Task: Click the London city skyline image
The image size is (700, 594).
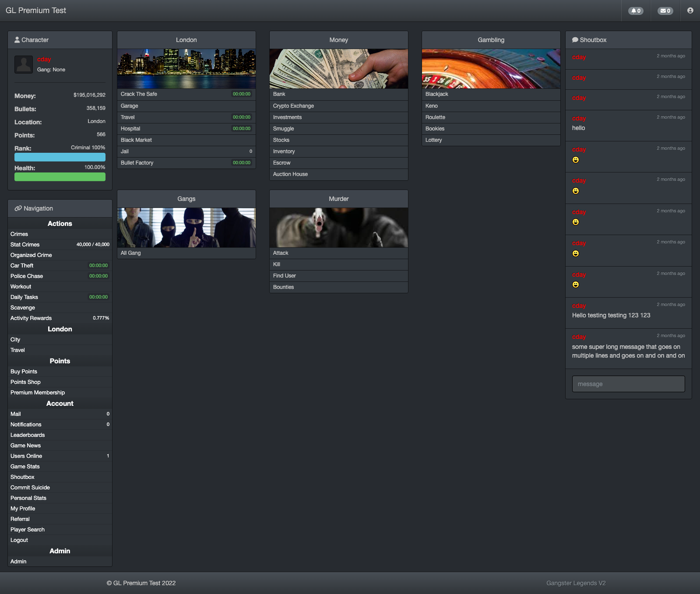Action: coord(186,69)
